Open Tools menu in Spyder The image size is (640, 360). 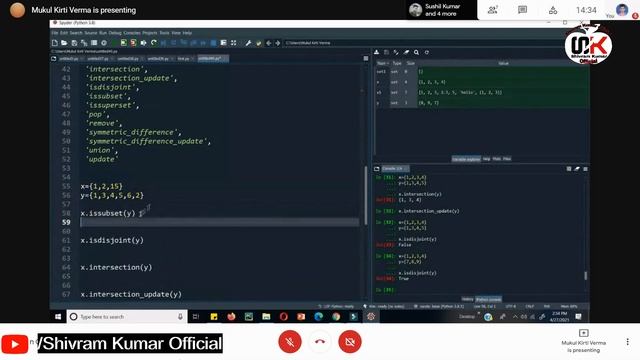(164, 33)
